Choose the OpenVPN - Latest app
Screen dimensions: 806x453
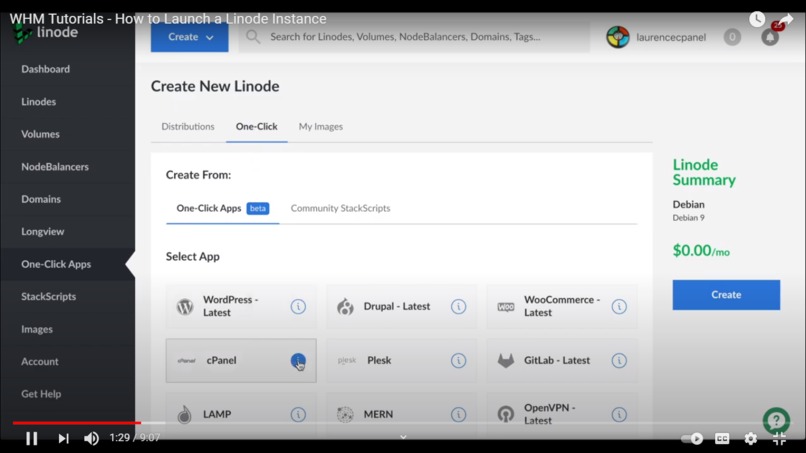pyautogui.click(x=562, y=414)
